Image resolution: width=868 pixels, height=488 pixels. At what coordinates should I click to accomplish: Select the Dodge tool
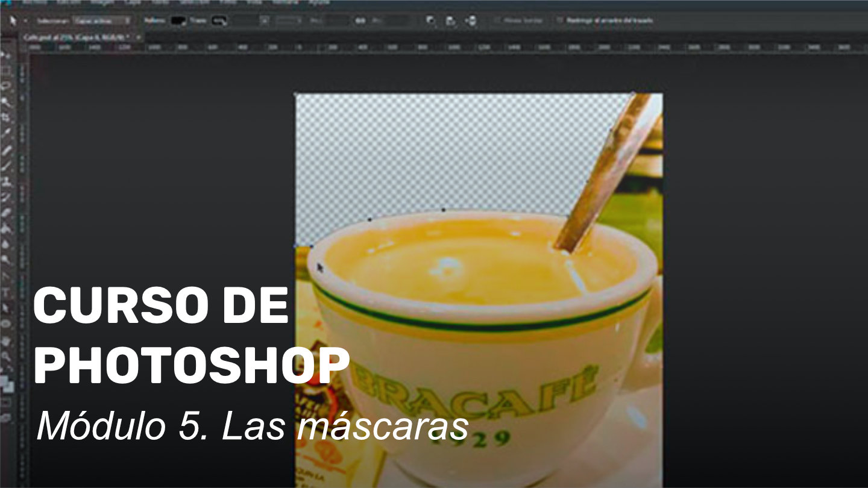pyautogui.click(x=7, y=259)
